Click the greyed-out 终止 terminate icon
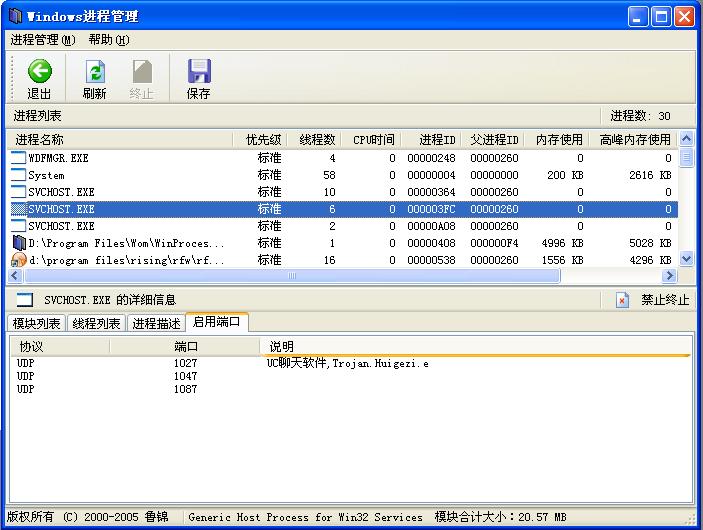703x530 pixels. tap(142, 72)
